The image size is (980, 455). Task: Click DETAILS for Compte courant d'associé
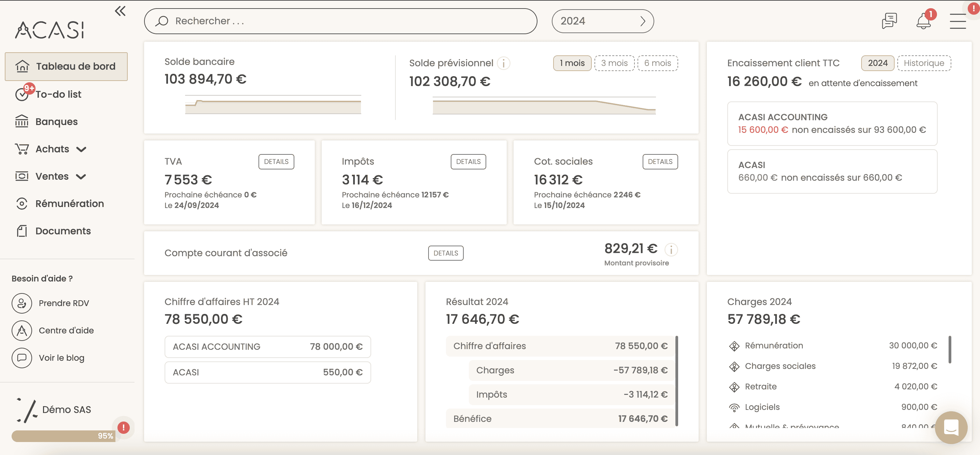[446, 253]
